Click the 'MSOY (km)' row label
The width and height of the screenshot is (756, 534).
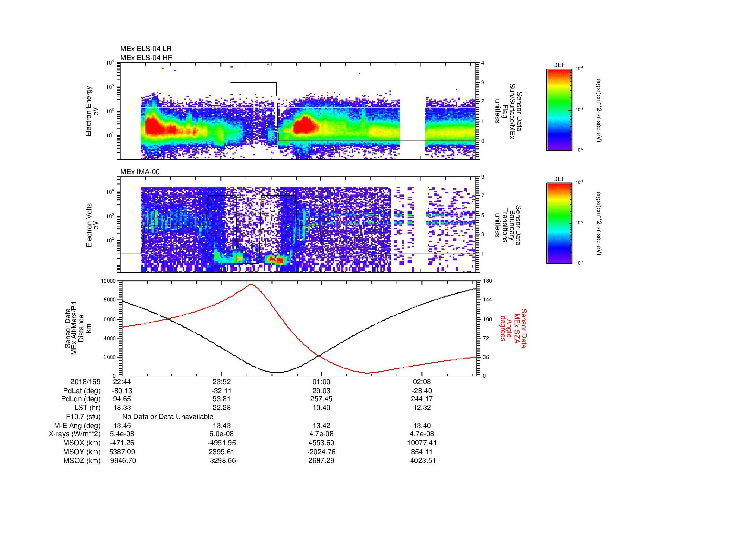tap(82, 452)
